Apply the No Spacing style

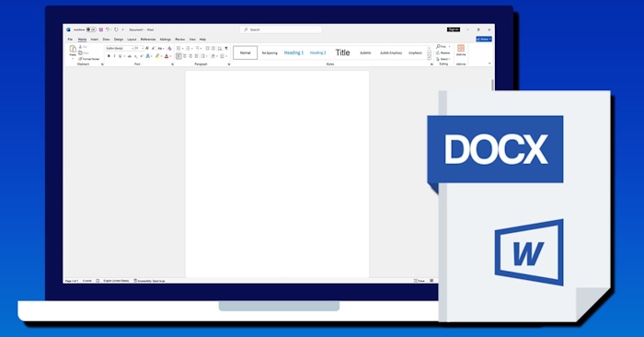pos(270,53)
